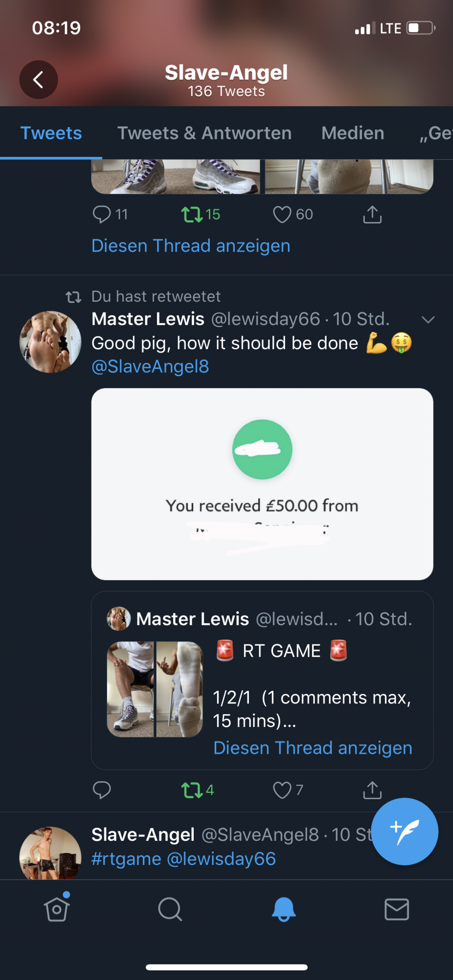Screen dimensions: 453x980
Task: Open Direct Messages envelope icon
Action: coord(397,909)
